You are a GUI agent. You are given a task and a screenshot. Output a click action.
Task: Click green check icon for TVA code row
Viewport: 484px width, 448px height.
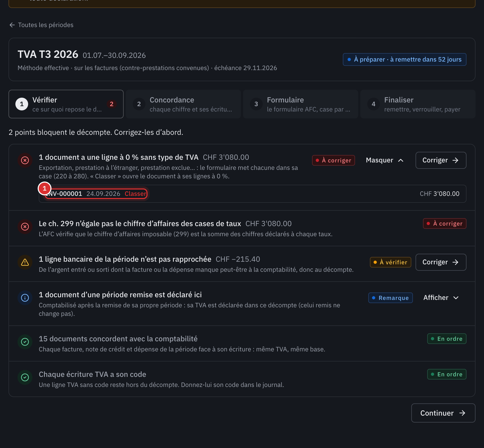[x=25, y=377]
